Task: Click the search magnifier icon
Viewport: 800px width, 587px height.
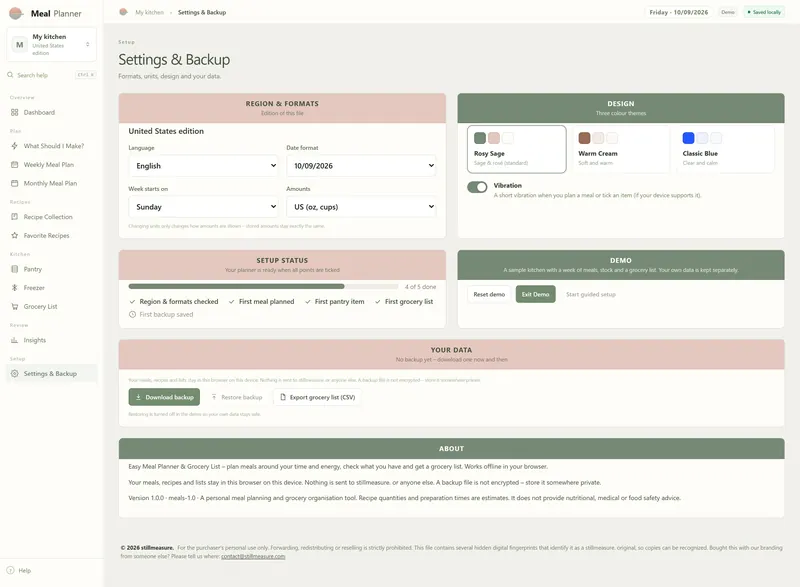Action: (x=10, y=75)
